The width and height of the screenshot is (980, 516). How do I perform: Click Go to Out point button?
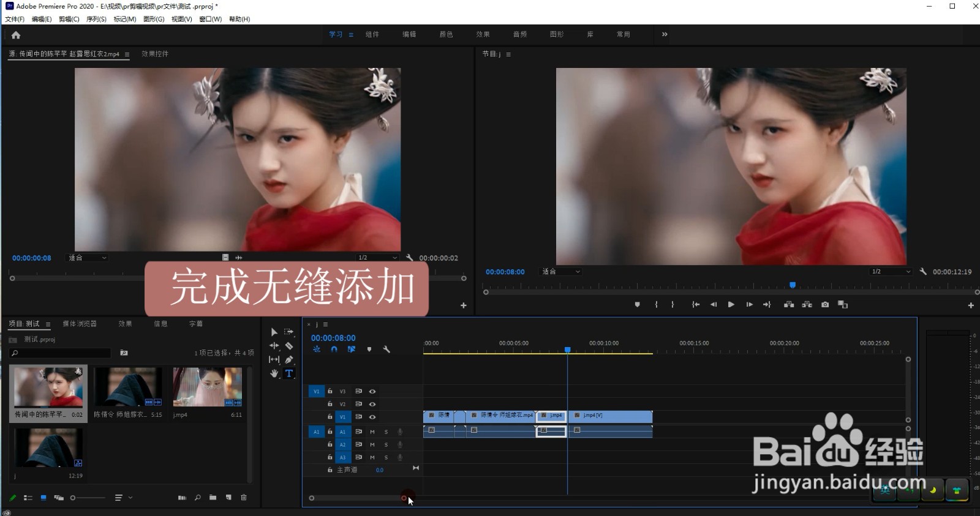767,304
